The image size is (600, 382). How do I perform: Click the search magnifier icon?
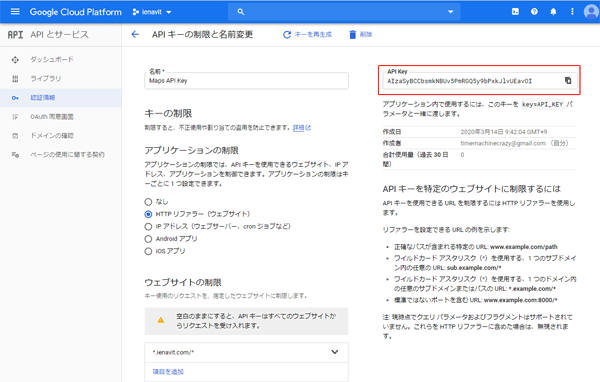pyautogui.click(x=241, y=12)
